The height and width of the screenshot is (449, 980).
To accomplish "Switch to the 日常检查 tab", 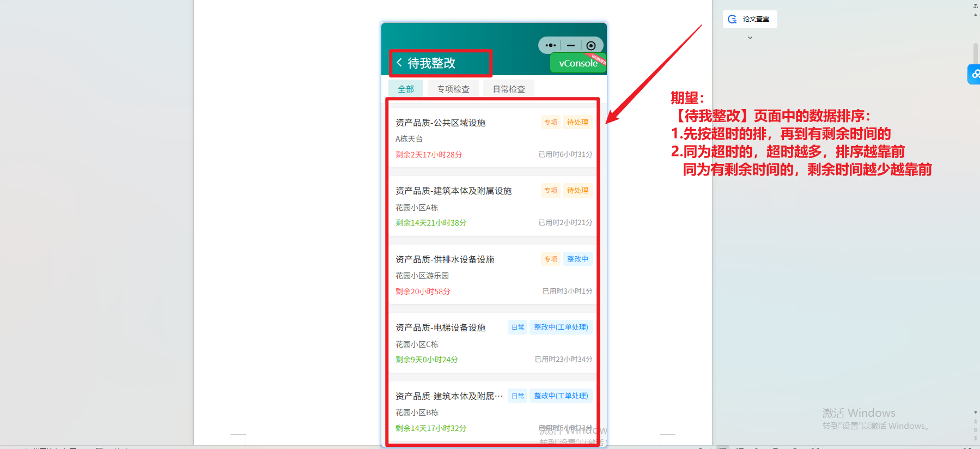I will click(x=509, y=89).
